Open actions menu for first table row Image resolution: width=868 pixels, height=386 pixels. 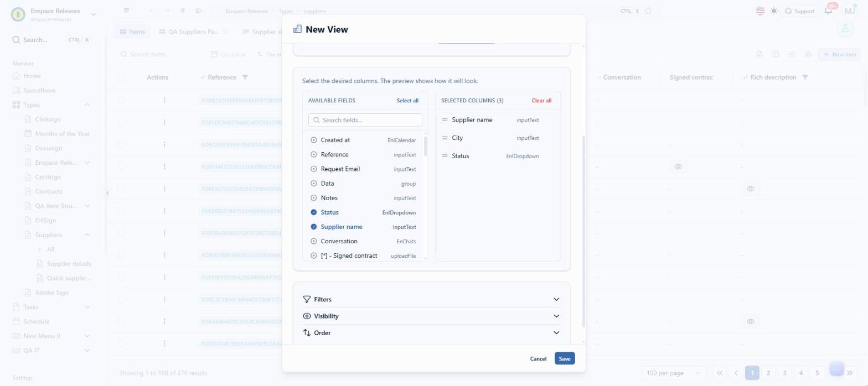164,101
